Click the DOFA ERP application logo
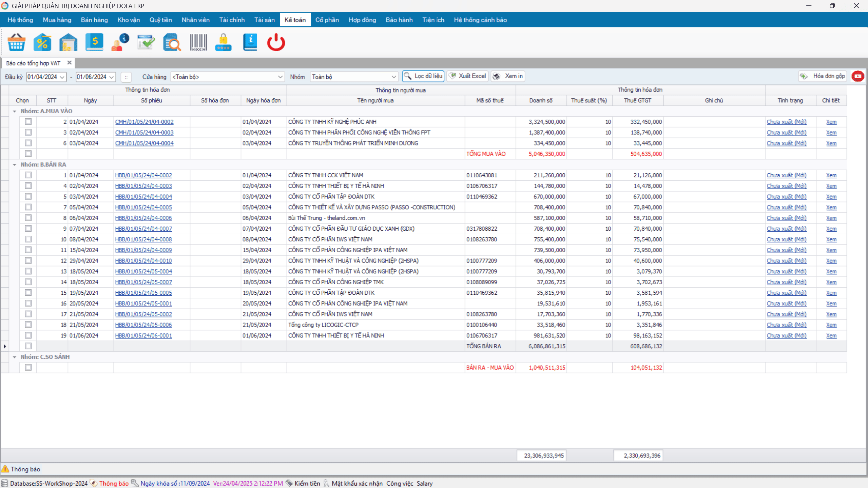This screenshot has height=488, width=868. click(x=5, y=6)
